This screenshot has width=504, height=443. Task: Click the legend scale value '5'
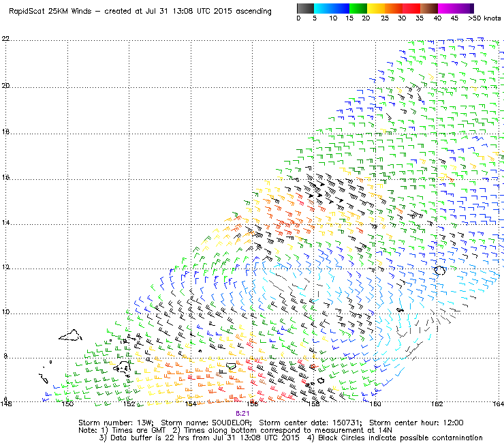315,18
